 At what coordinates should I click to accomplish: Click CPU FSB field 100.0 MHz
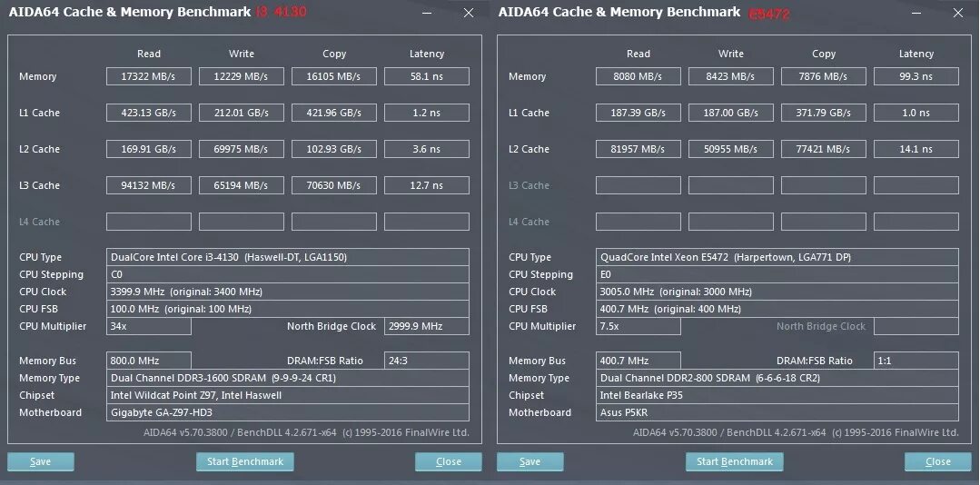click(x=288, y=309)
